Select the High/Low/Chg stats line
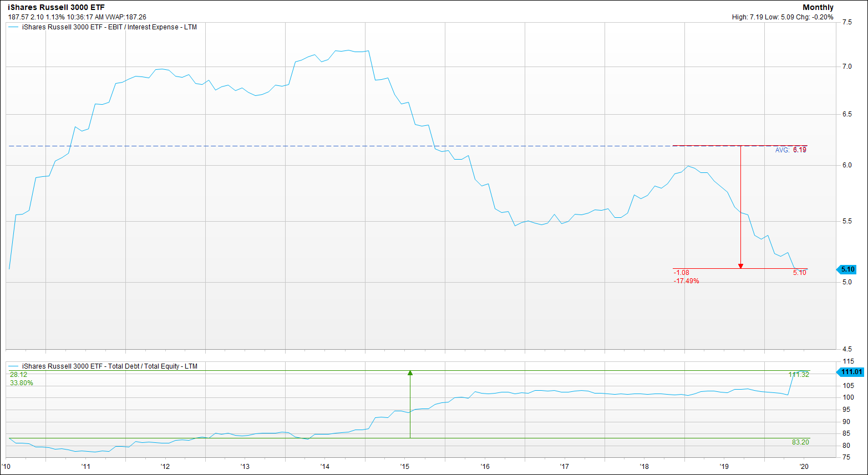868x475 pixels. point(783,17)
